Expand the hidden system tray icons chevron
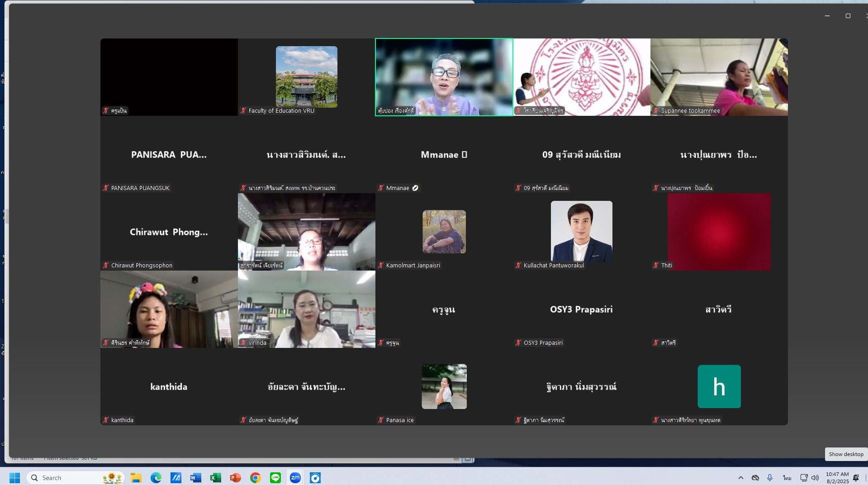Image resolution: width=868 pixels, height=485 pixels. point(740,478)
